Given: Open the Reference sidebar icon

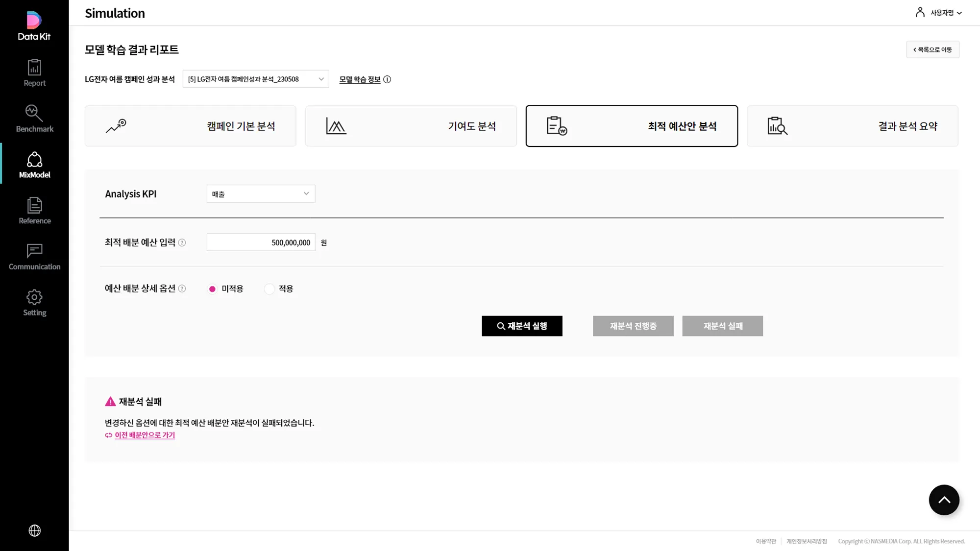Looking at the screenshot, I should (34, 211).
